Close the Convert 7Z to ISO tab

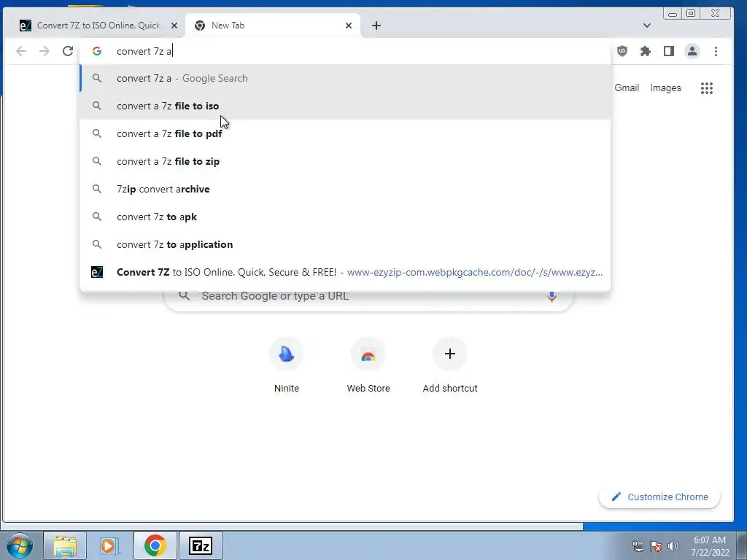pyautogui.click(x=174, y=26)
